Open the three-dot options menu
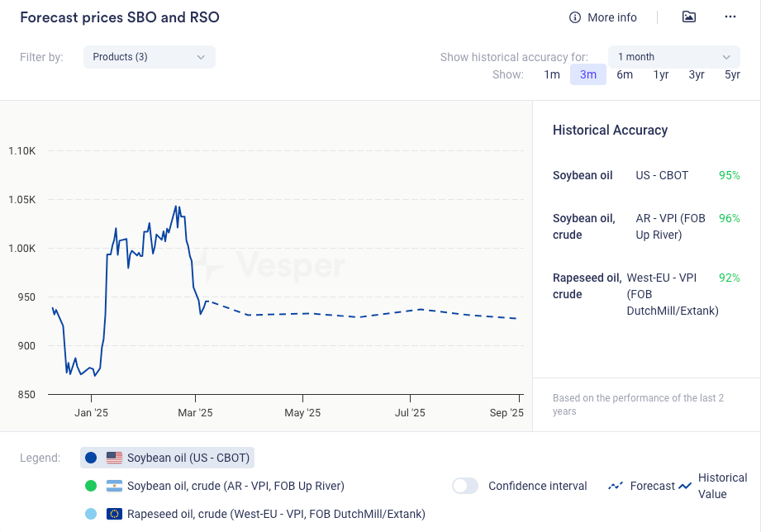 click(x=730, y=17)
